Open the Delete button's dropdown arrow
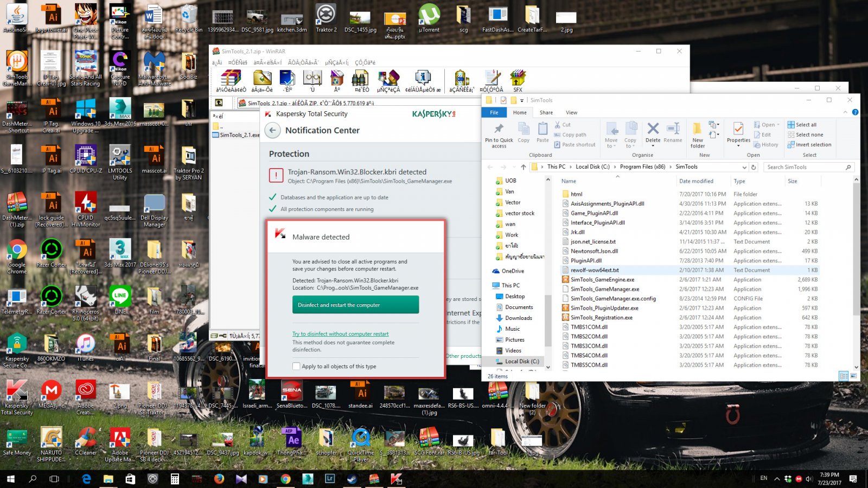Screen dimensions: 868x488 [x=653, y=146]
